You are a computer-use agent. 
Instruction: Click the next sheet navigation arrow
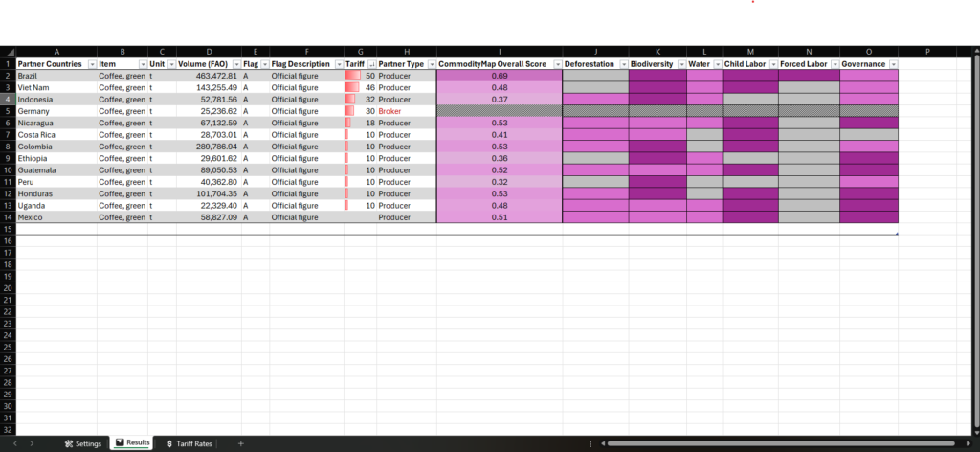pos(32,443)
